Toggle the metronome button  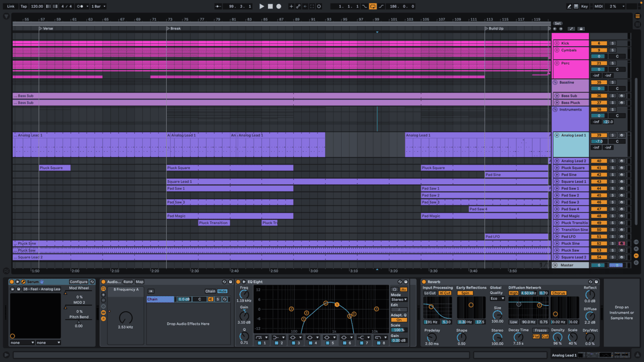80,6
